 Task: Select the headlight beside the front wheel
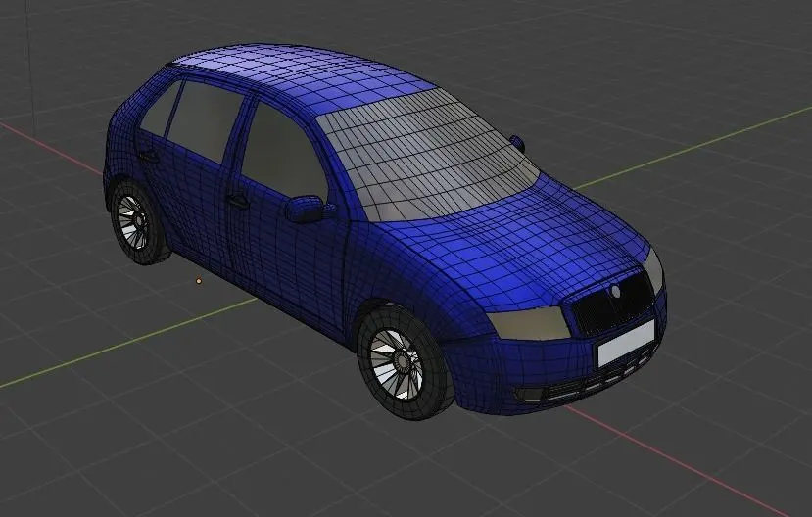coord(529,322)
